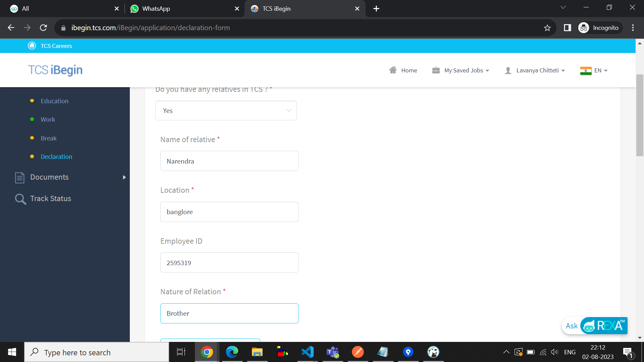The width and height of the screenshot is (644, 362).
Task: Click the TCS iBegin logo
Action: [x=55, y=70]
